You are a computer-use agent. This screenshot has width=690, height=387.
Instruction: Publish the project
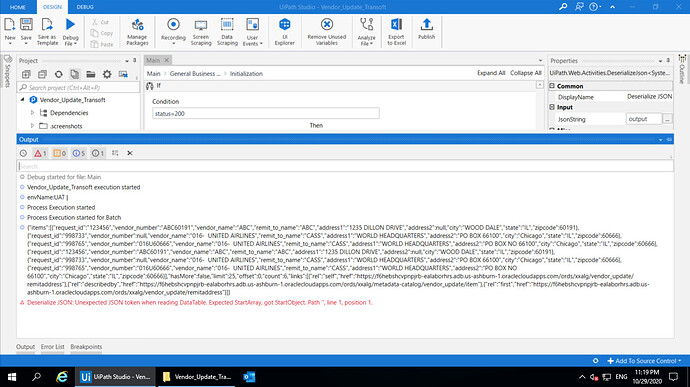click(x=426, y=29)
